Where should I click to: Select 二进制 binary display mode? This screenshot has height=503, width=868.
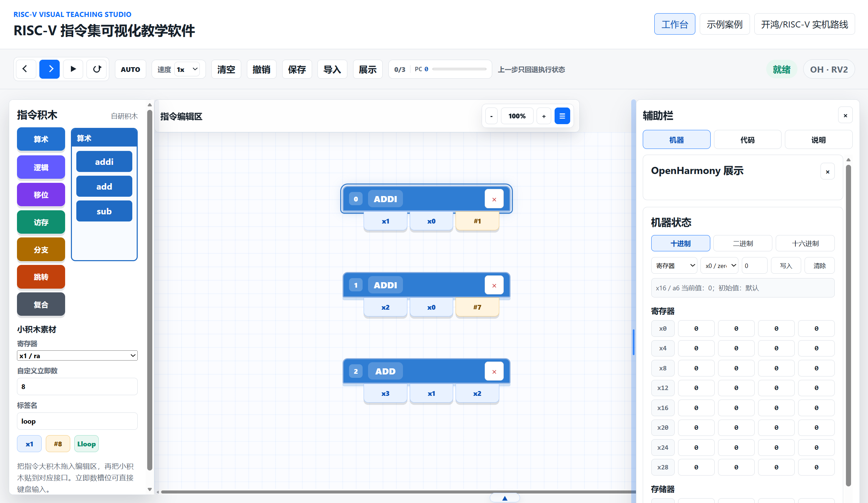(x=742, y=243)
